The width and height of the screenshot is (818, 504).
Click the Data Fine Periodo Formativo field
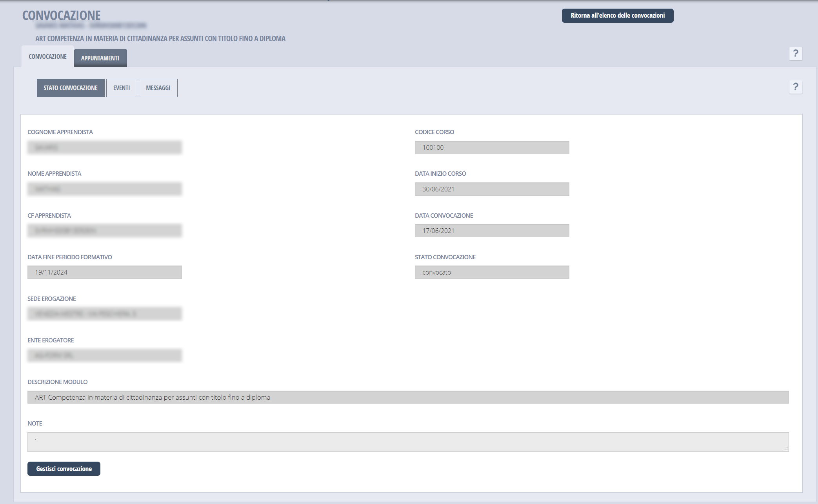(x=104, y=272)
